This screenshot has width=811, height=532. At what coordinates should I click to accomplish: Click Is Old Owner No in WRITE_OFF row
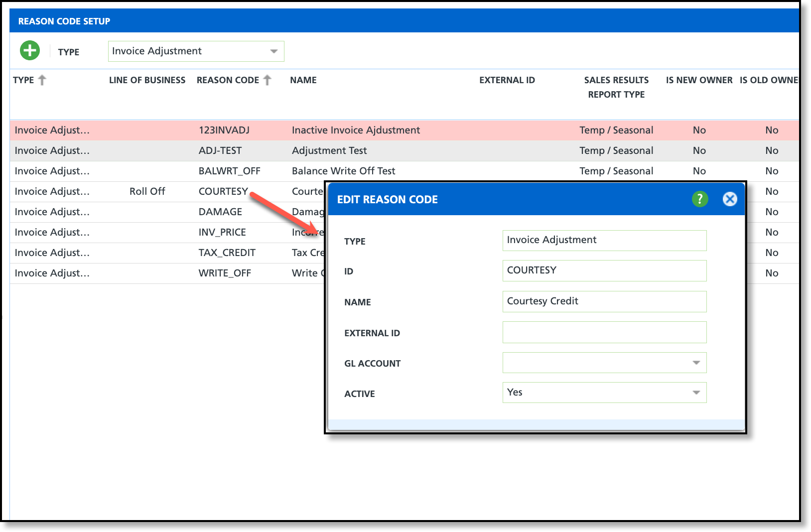pyautogui.click(x=772, y=273)
